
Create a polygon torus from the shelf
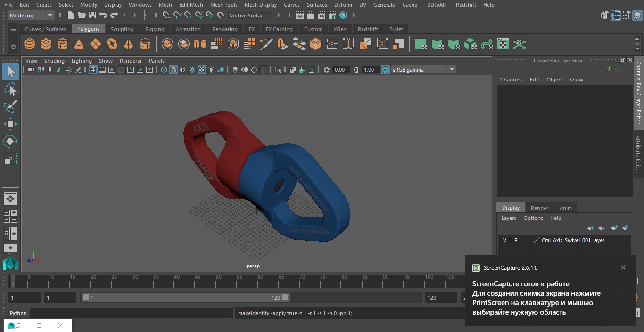[x=112, y=44]
